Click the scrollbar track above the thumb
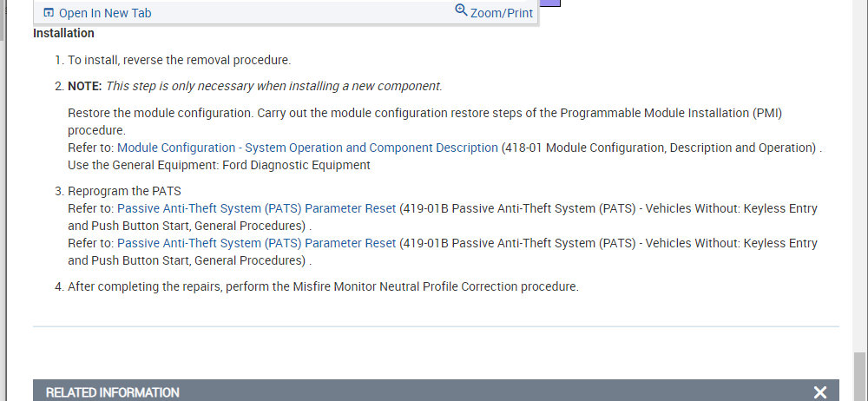Screen dimensions: 868x401 tap(859, 174)
